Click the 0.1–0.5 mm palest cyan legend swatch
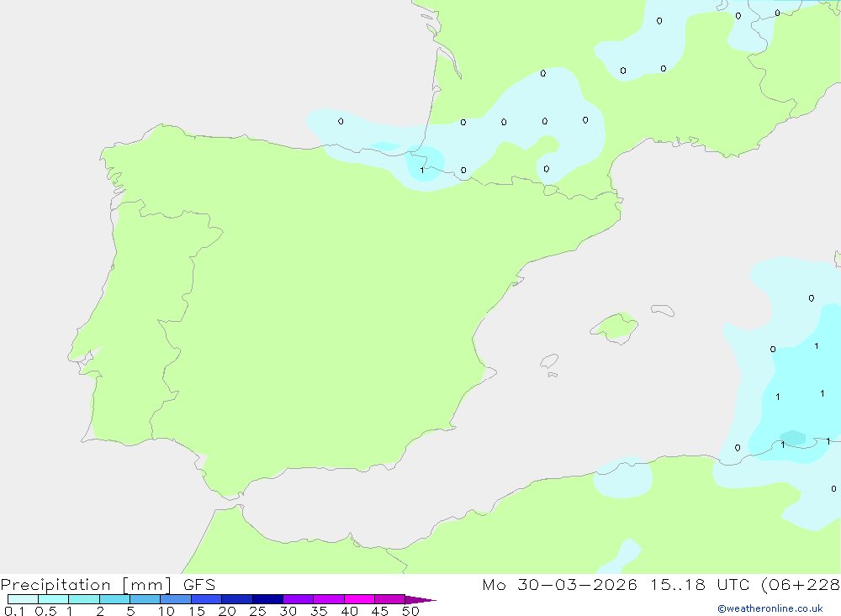 tap(23, 599)
